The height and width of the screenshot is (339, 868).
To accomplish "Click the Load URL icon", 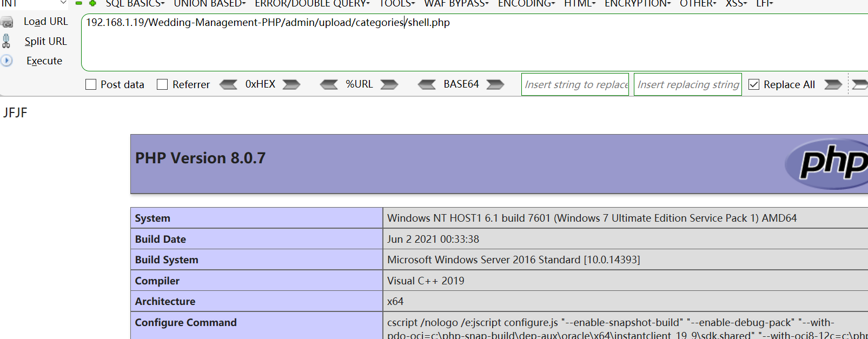I will pos(7,22).
